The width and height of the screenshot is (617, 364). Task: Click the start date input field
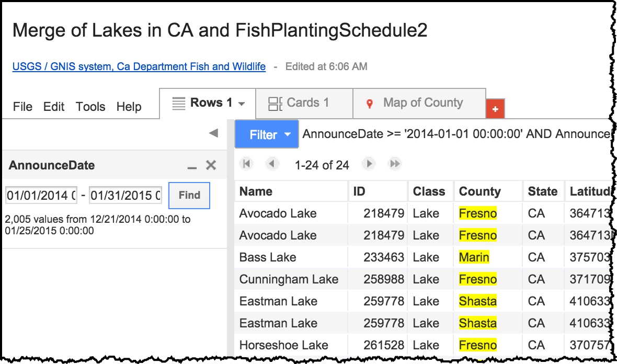coord(41,196)
